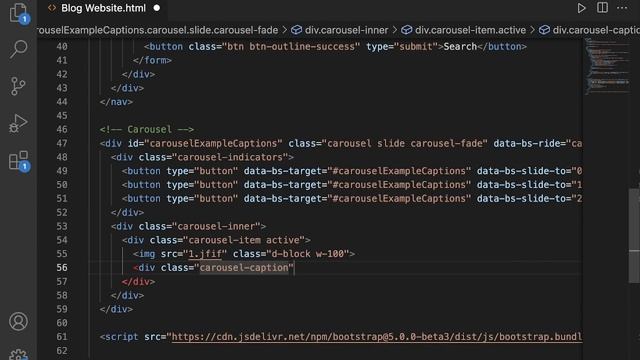Select the breadcrumb div.carousel-caption
Viewport: 640px width, 360px height.
click(596, 30)
